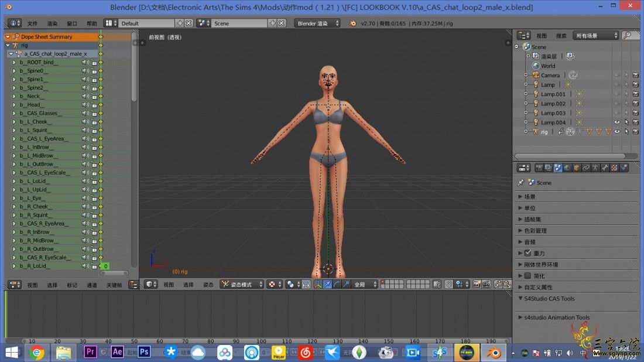644x362 pixels.
Task: Open After Effects from the taskbar
Action: coord(117,352)
